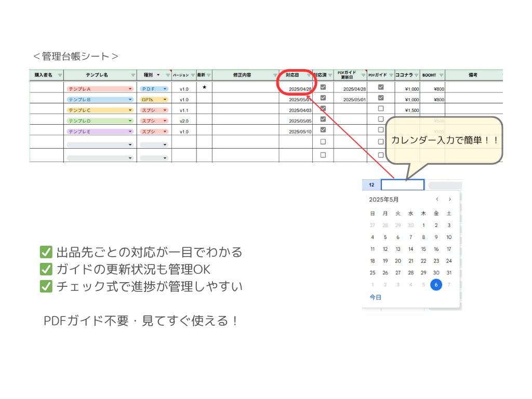The width and height of the screenshot is (532, 399).
Task: Open the GPTs type dropdown chip
Action: [x=154, y=99]
